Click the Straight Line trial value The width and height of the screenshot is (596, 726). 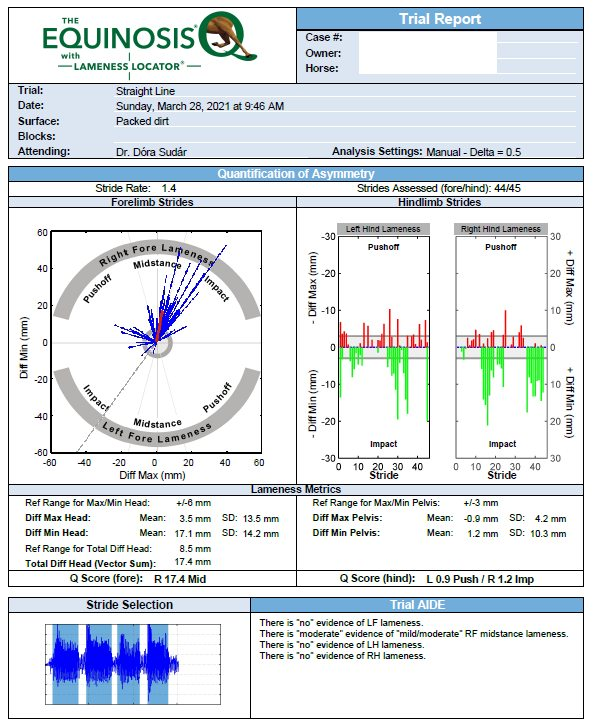pyautogui.click(x=145, y=91)
